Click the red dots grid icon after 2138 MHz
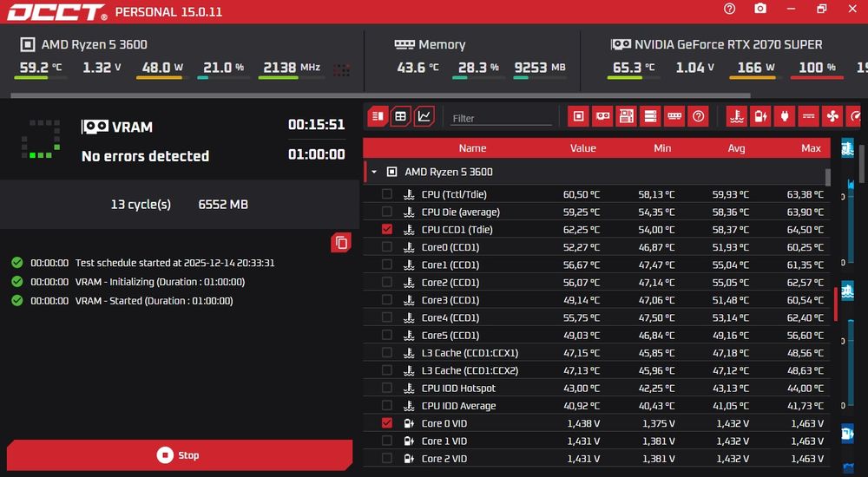Screen dimensions: 868x477 [x=341, y=69]
